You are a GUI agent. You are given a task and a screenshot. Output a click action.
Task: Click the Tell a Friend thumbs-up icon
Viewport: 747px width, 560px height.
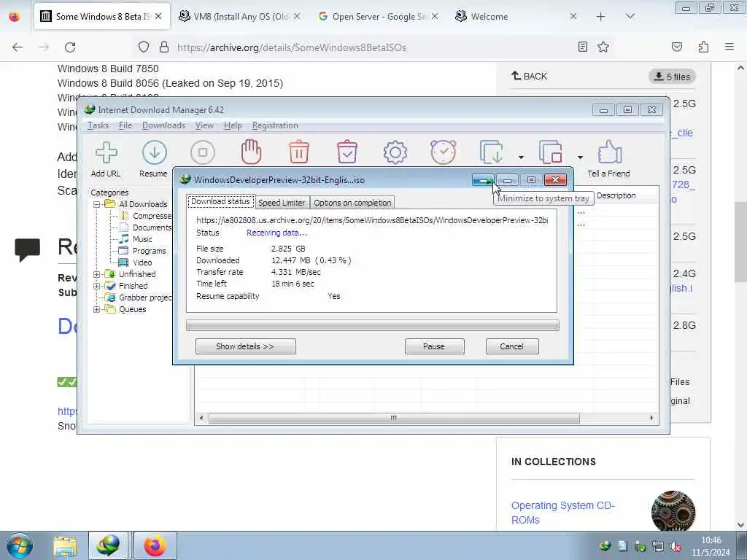(x=610, y=152)
